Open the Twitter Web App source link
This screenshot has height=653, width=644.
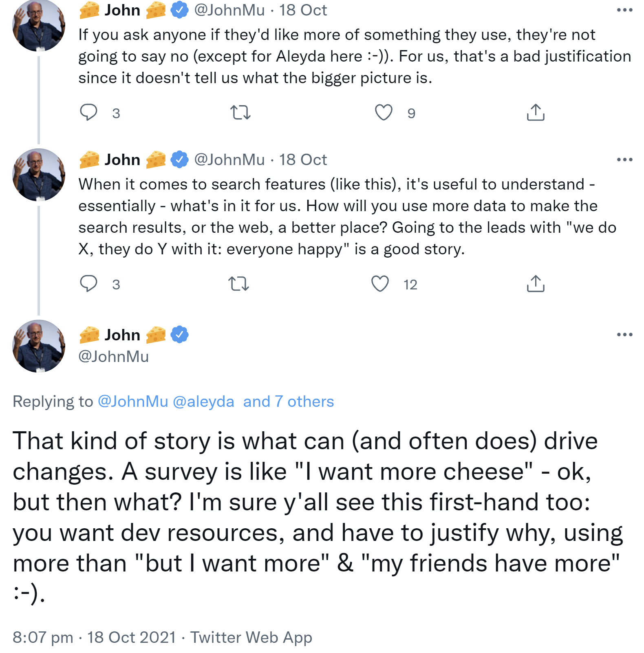(251, 637)
